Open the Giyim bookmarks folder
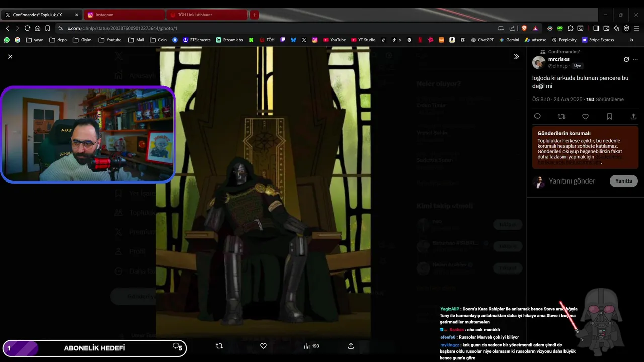 click(82, 40)
